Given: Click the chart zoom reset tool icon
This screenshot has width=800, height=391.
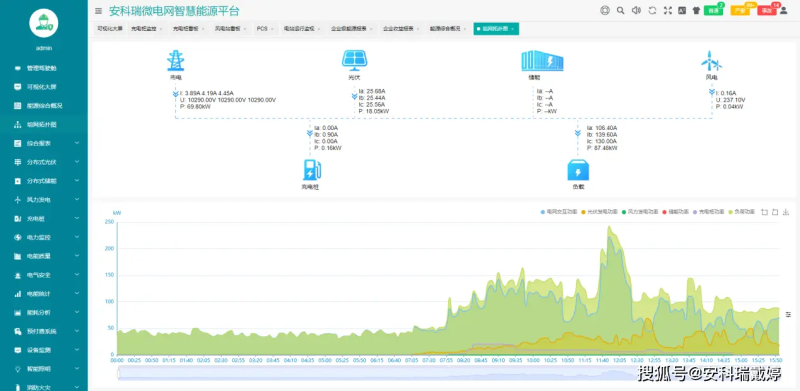Looking at the screenshot, I should click(775, 212).
